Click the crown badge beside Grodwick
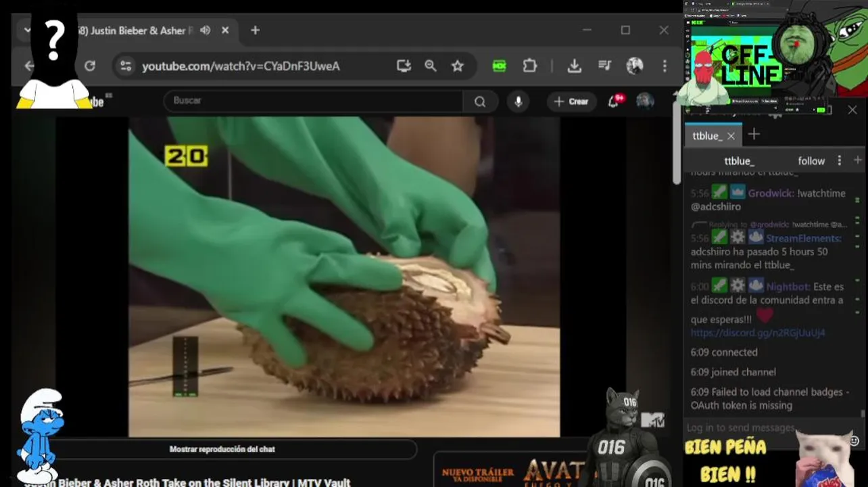 pos(737,193)
